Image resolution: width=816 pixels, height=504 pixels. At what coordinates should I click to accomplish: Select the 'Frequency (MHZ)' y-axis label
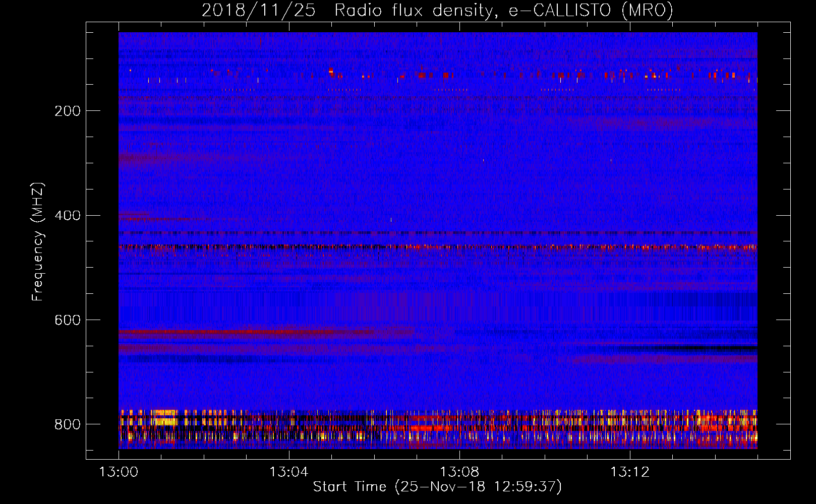coord(38,242)
